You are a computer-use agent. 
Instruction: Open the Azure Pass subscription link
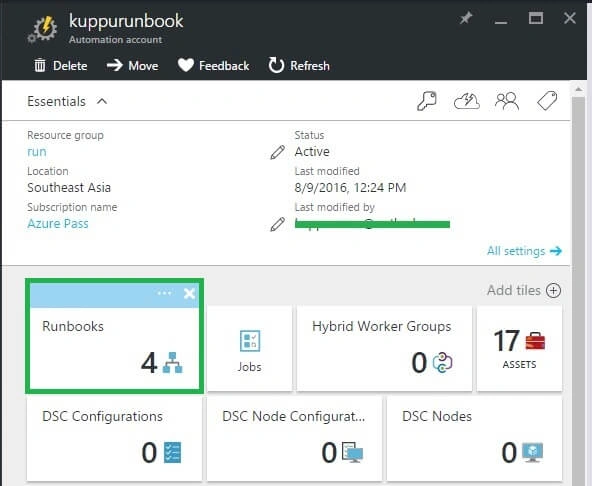pos(58,224)
